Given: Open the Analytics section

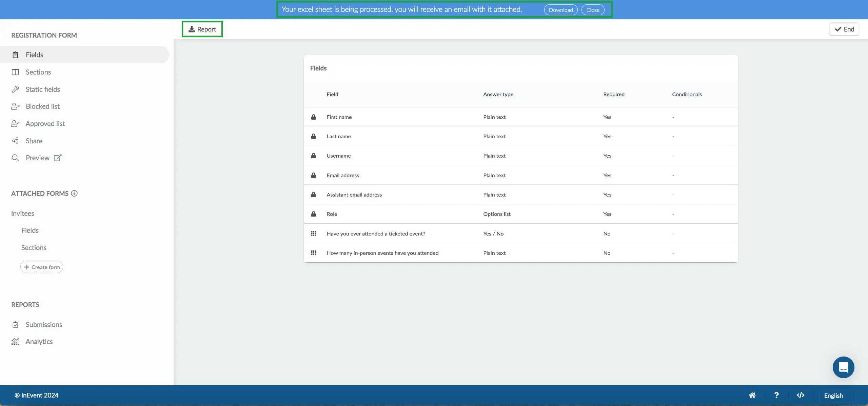Looking at the screenshot, I should pos(39,341).
